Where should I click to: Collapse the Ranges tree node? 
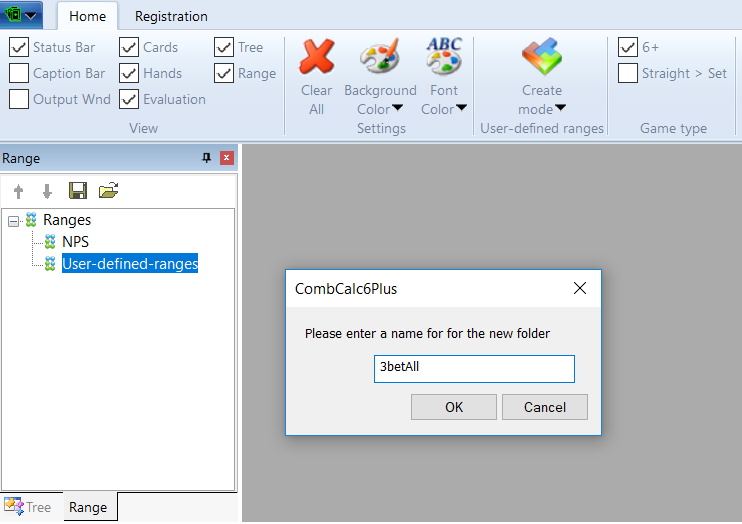[13, 221]
